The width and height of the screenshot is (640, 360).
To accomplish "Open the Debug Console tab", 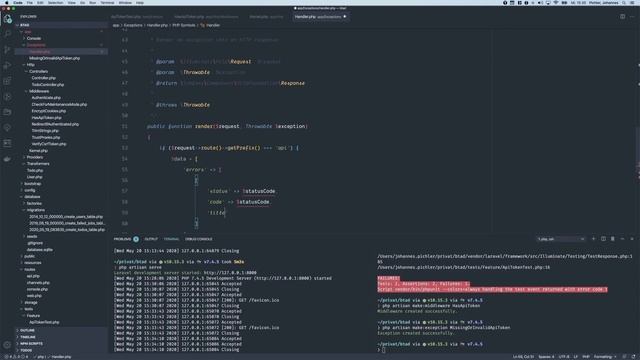I will (x=199, y=239).
